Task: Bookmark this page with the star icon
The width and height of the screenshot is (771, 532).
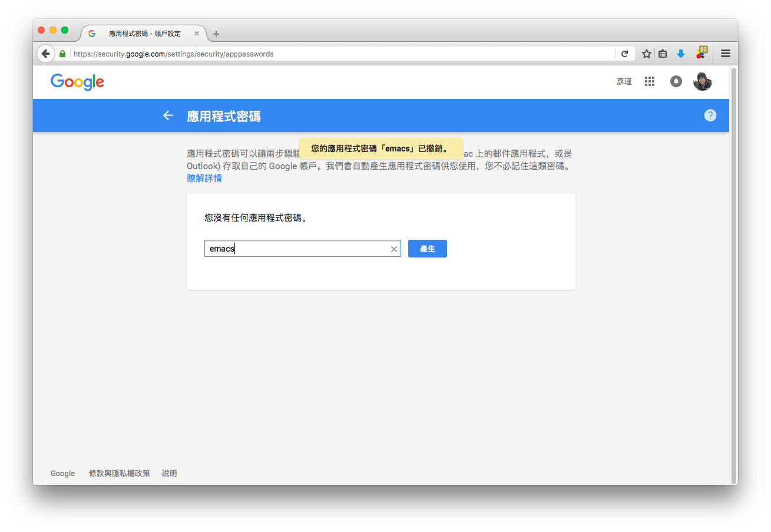Action: point(646,54)
